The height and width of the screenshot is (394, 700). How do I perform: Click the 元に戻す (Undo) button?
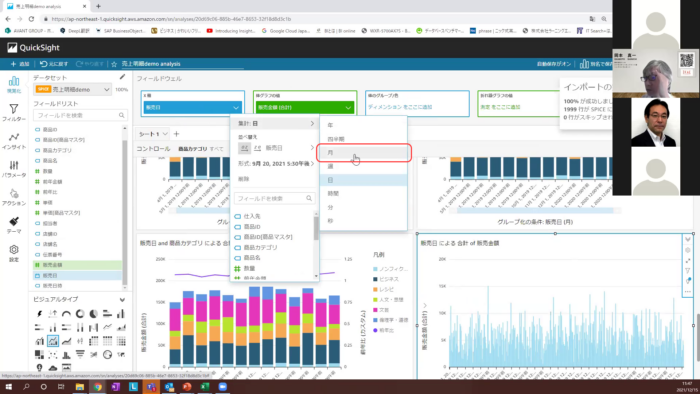(x=54, y=64)
